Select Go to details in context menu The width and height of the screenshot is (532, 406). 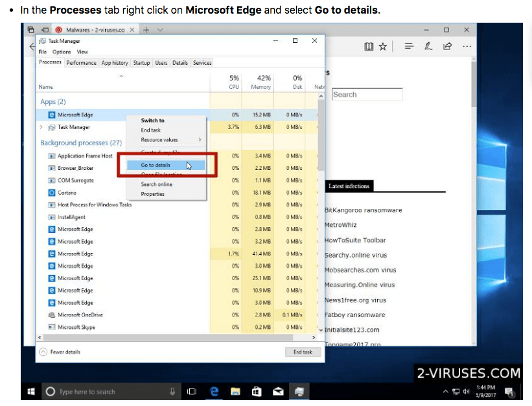(167, 165)
